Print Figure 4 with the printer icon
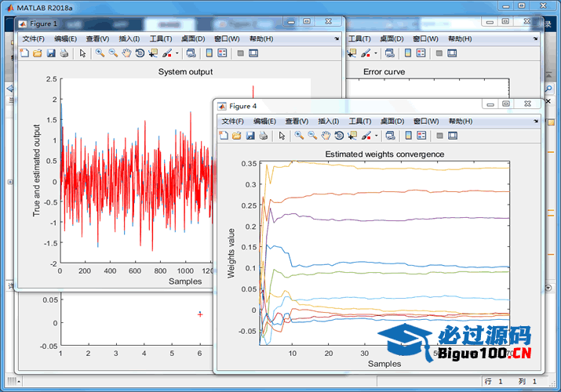561x392 pixels. click(263, 136)
